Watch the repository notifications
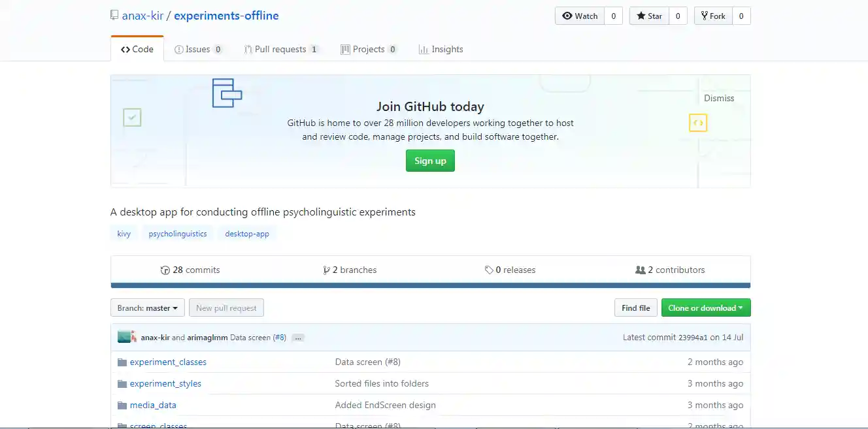Image resolution: width=868 pixels, height=429 pixels. coord(579,16)
